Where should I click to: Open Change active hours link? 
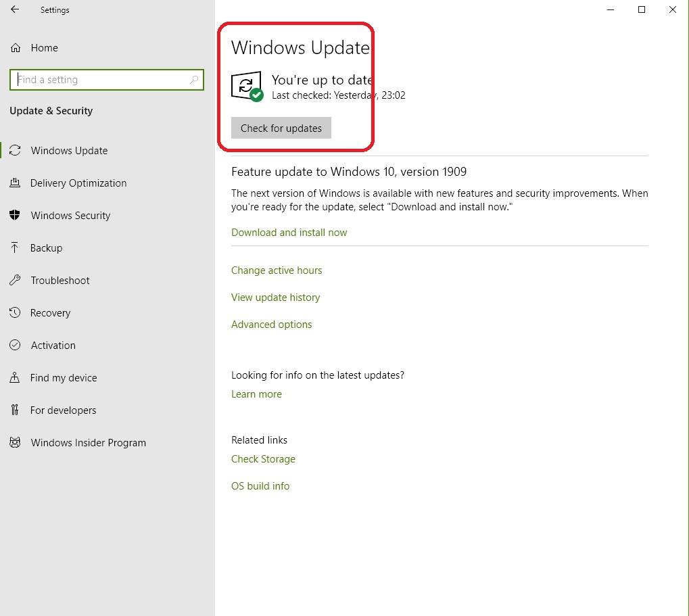(277, 270)
